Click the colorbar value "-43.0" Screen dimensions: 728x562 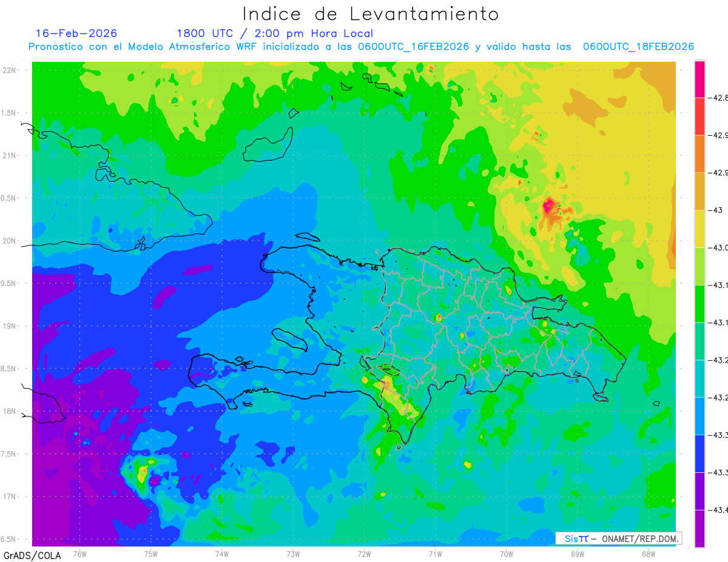pos(719,247)
